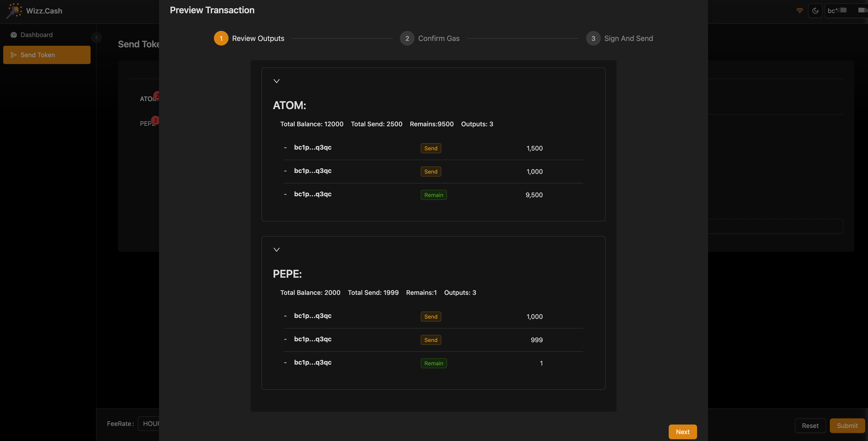Collapse the sidebar with the arrow icon
Screen dimensions: 868x441
pyautogui.click(x=97, y=37)
